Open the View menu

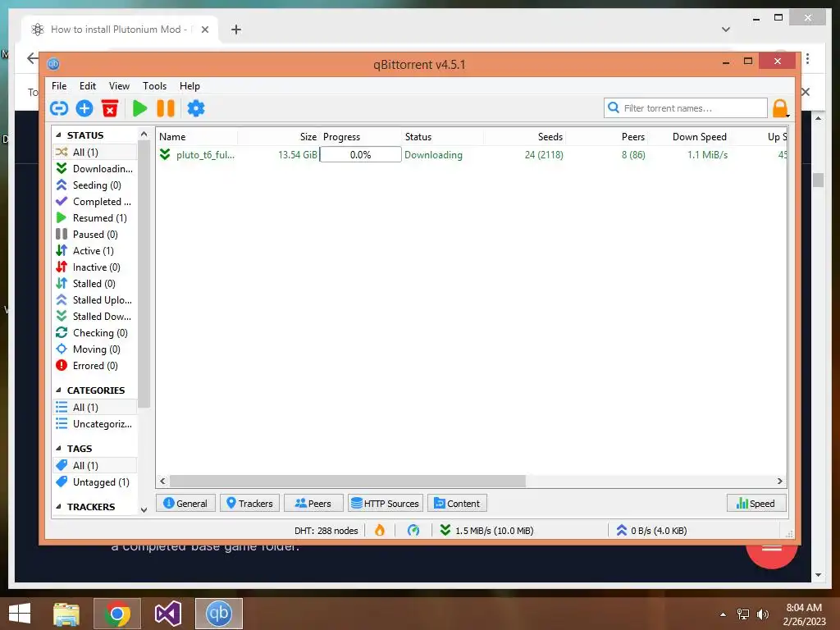[119, 85]
